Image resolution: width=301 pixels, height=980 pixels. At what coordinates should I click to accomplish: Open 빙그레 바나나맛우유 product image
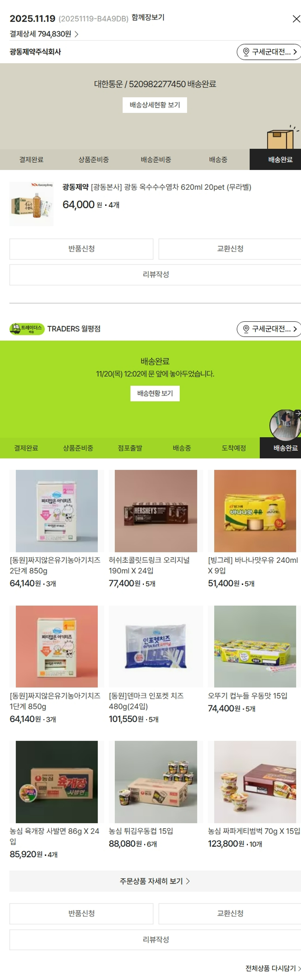click(255, 511)
